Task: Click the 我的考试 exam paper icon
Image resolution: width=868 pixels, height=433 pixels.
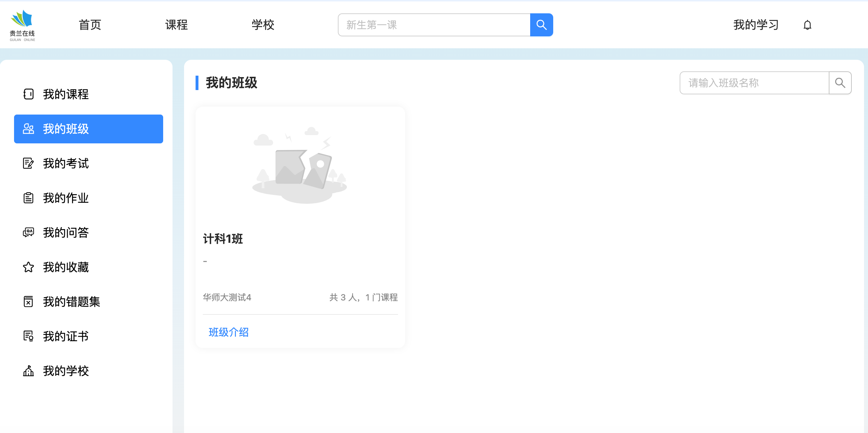Action: (x=28, y=163)
